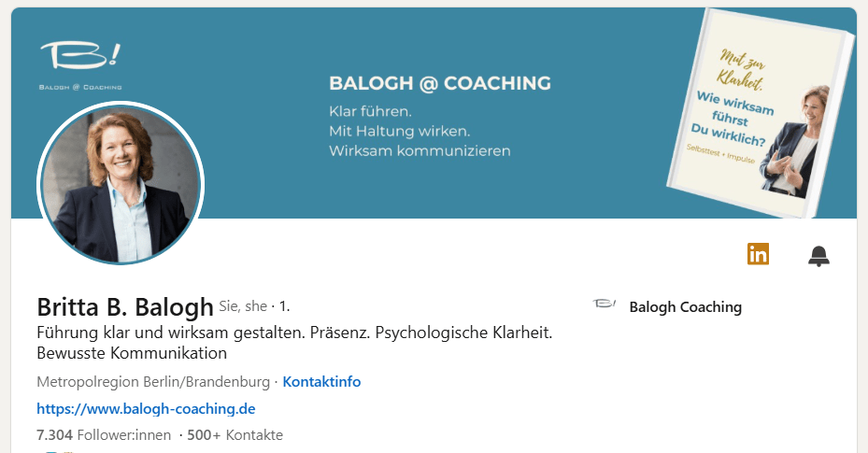Screen dimensions: 868x453
Task: Click the Wirksam kommunizieren banner line
Action: pyautogui.click(x=420, y=149)
